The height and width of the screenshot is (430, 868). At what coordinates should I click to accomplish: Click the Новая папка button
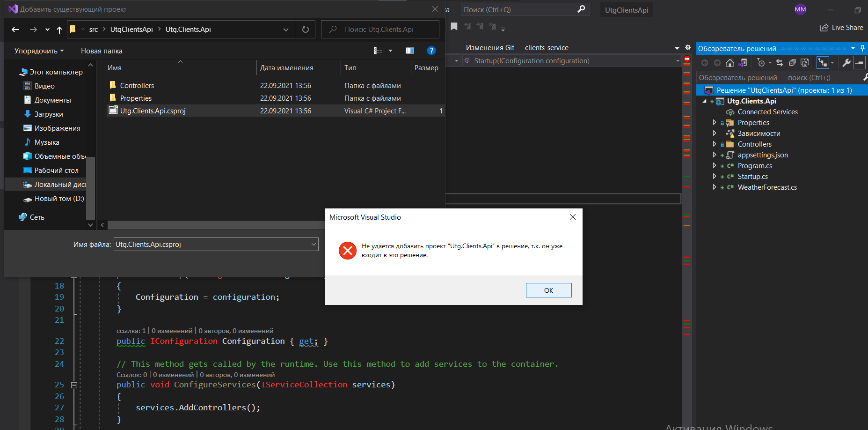click(102, 51)
